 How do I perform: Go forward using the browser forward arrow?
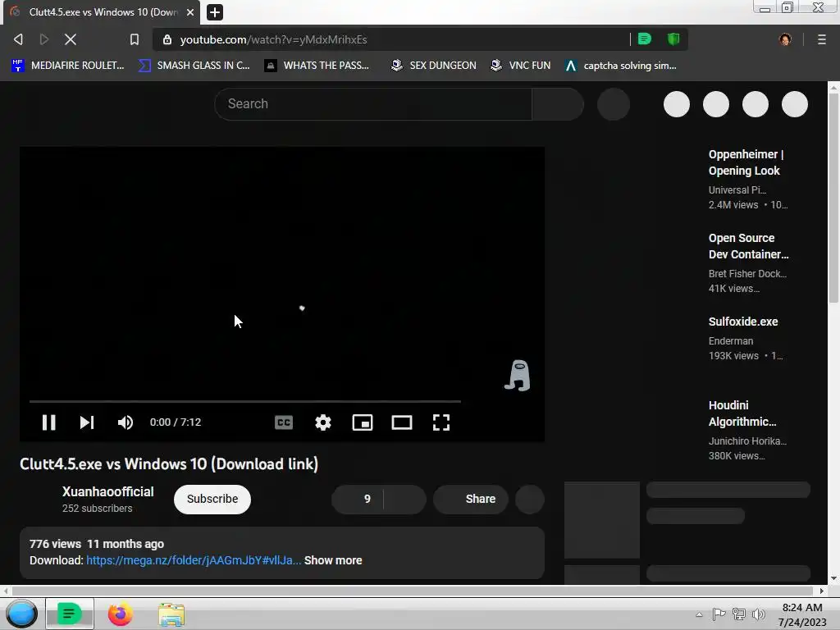(44, 39)
